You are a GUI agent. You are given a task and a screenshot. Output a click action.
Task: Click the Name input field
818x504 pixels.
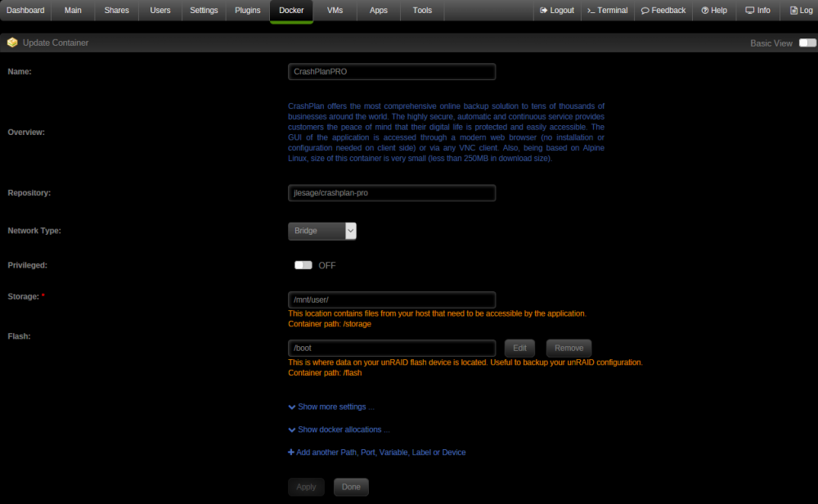point(392,71)
